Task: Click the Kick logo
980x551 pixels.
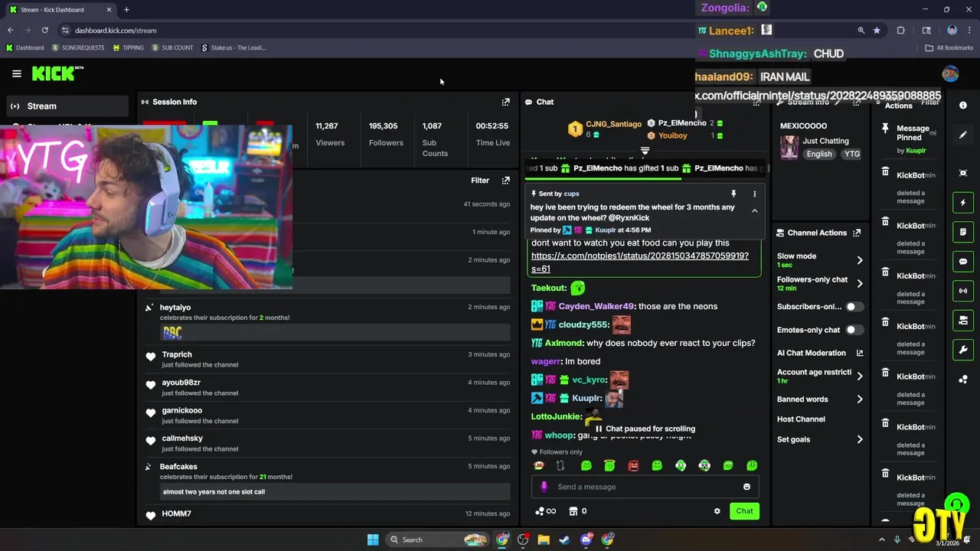Action: click(x=54, y=73)
